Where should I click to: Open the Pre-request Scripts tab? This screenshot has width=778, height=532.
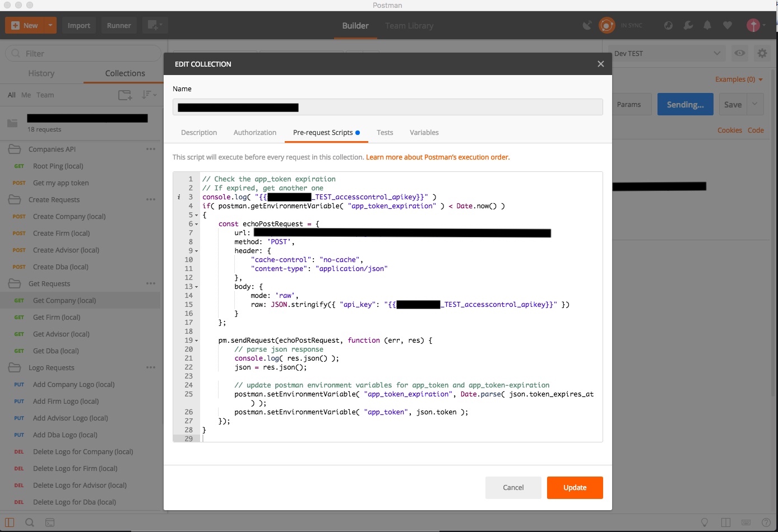326,133
